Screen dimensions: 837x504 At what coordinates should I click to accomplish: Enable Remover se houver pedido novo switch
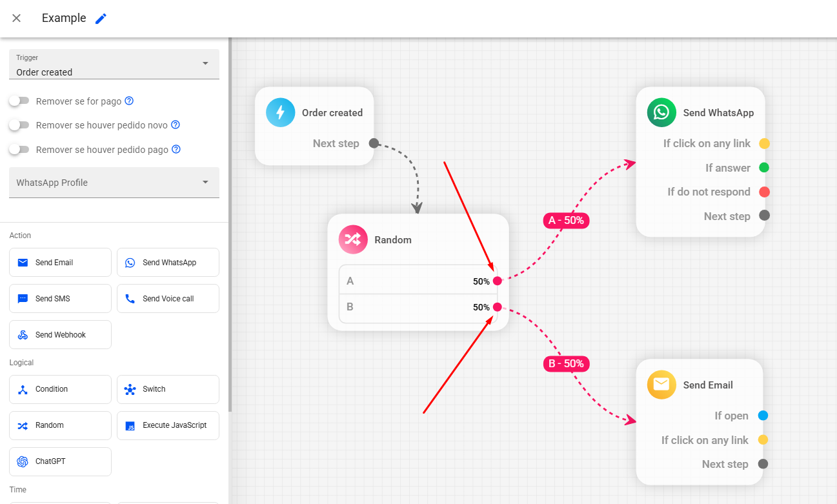(x=19, y=125)
